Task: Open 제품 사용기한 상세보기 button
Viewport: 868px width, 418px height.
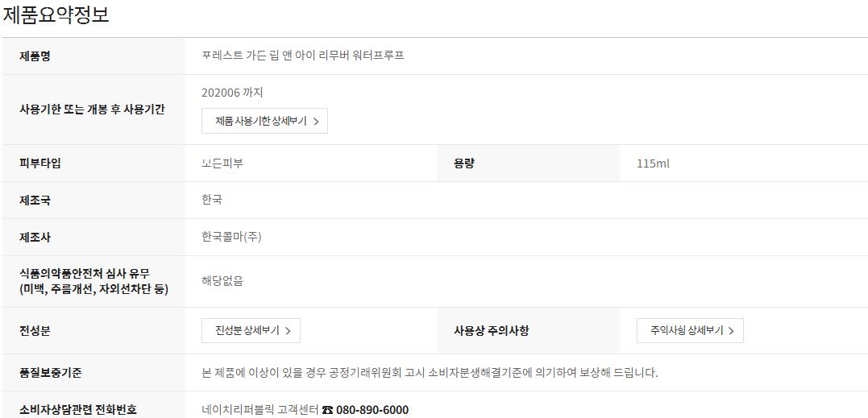Action: click(264, 121)
